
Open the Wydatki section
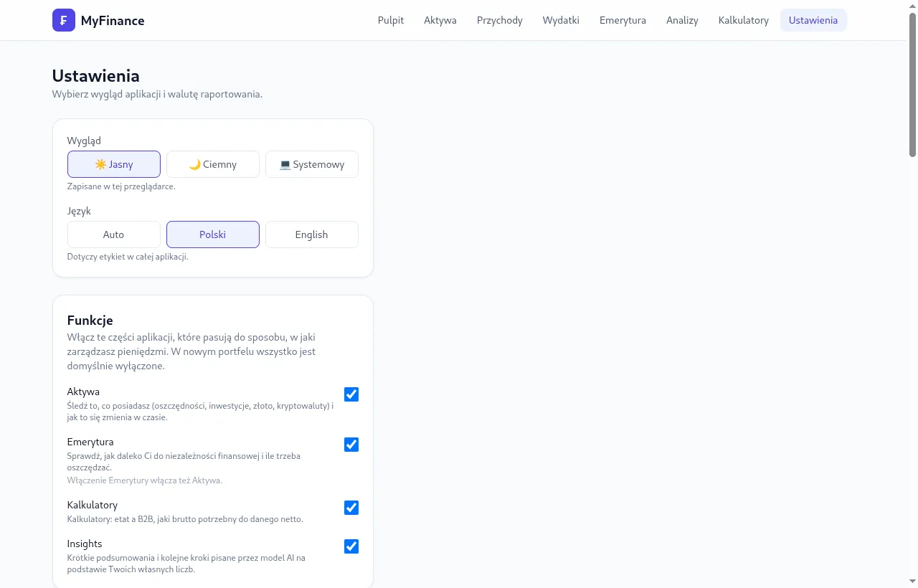pos(561,20)
